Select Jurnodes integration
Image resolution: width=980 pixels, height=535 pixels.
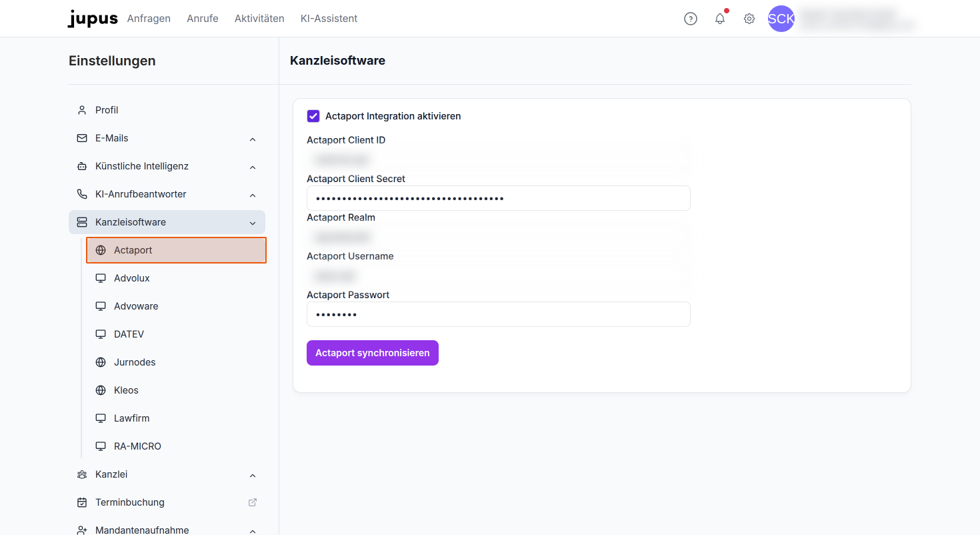coord(176,362)
